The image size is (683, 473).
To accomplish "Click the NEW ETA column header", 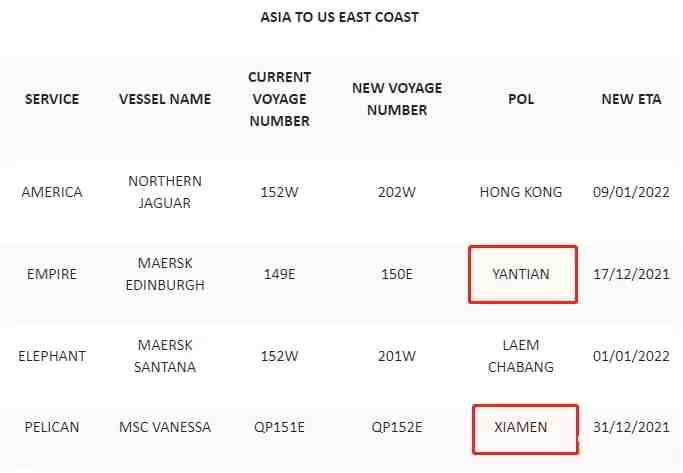I will [x=631, y=99].
